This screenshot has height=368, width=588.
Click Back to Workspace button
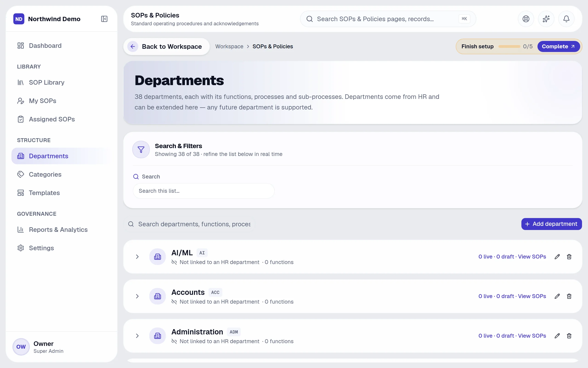click(167, 46)
